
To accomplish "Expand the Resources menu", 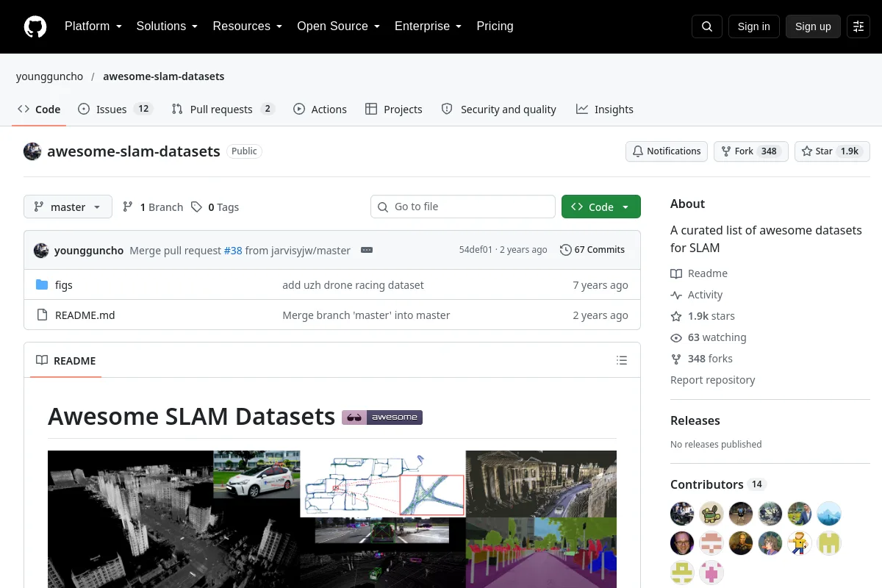I will (x=247, y=26).
